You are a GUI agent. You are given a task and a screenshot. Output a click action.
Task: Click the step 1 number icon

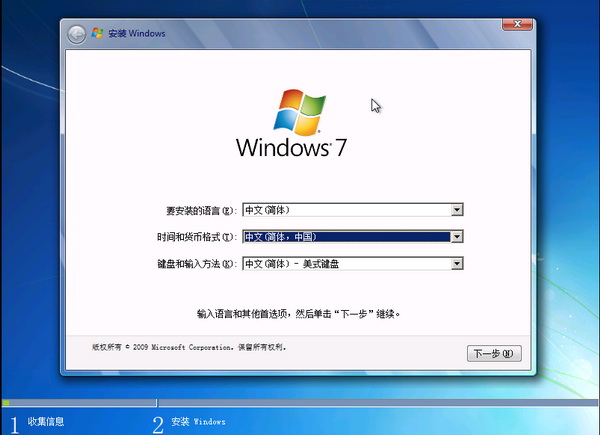[x=13, y=423]
